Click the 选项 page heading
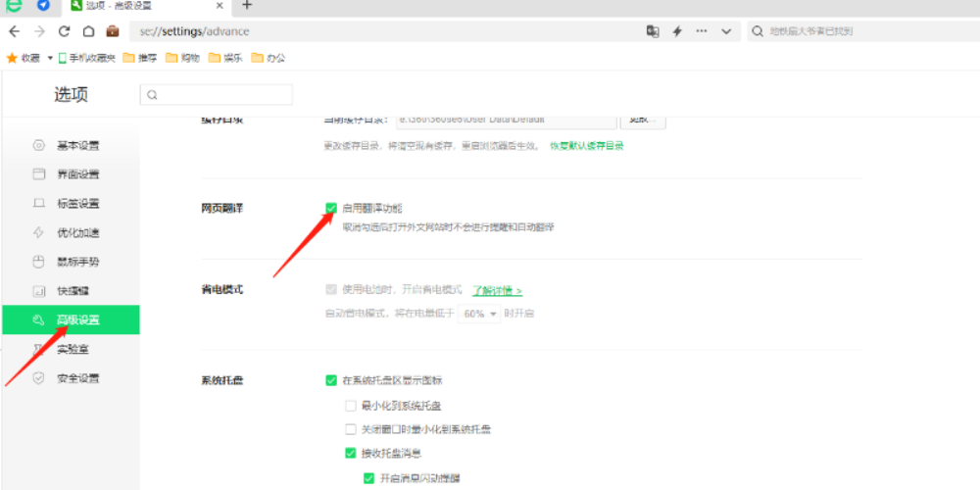This screenshot has width=980, height=490. [71, 95]
